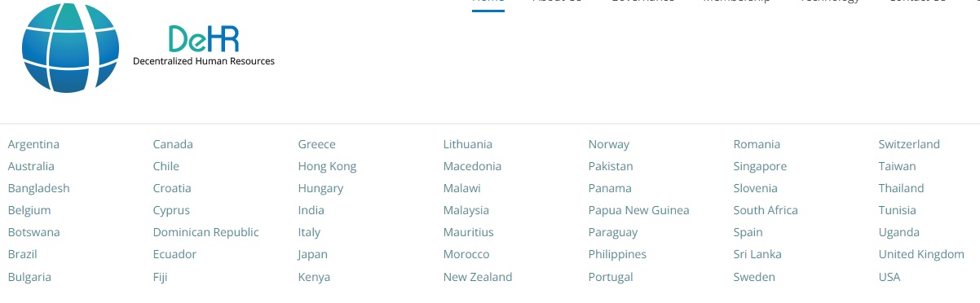Open the Home menu item
The width and height of the screenshot is (980, 303).
[x=488, y=2]
